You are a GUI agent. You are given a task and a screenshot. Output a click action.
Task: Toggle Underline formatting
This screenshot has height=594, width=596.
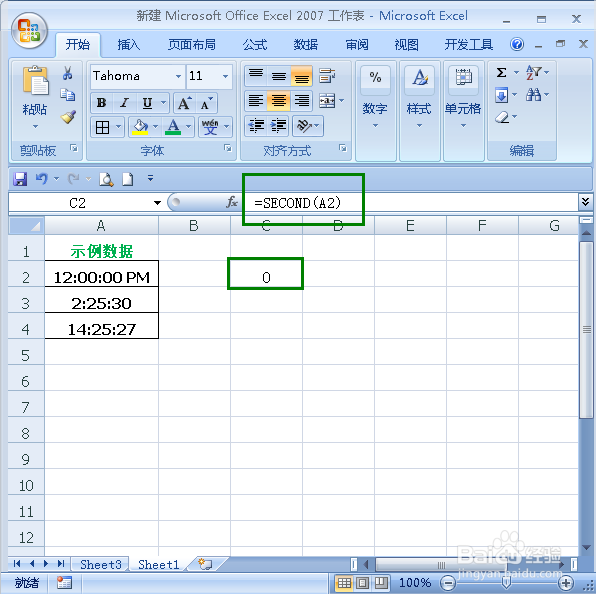click(x=147, y=103)
